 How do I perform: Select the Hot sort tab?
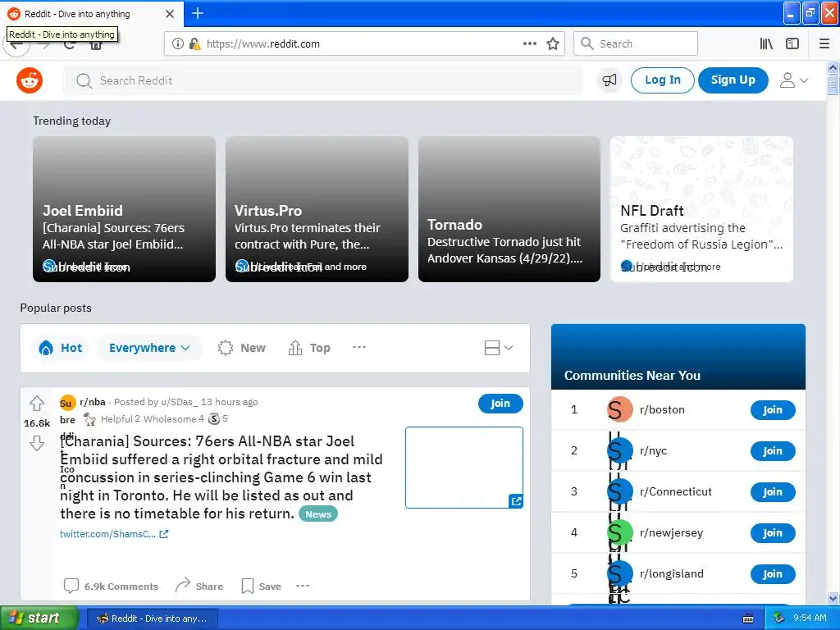[61, 348]
